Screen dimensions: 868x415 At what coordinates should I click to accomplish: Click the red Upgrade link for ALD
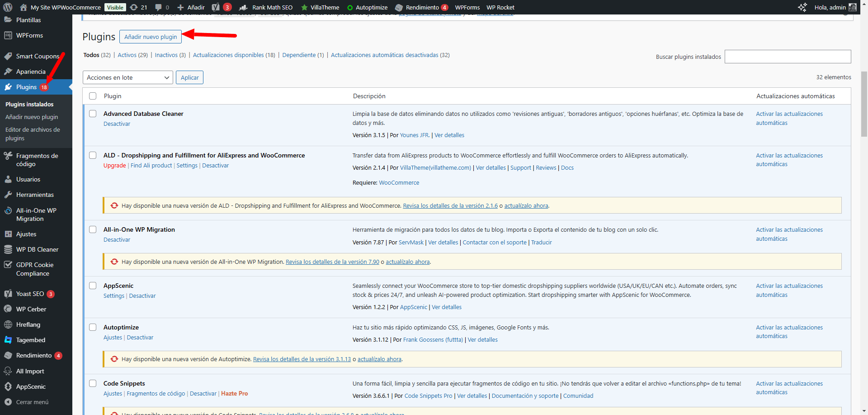[x=114, y=165]
